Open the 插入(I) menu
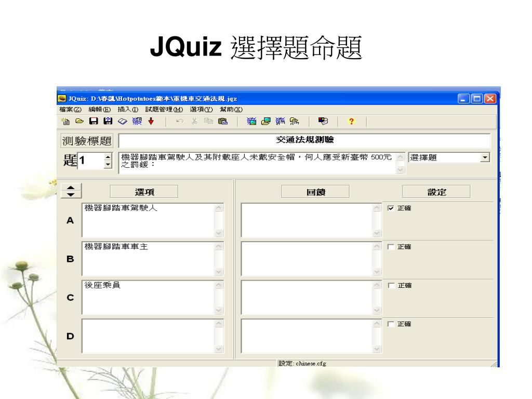The image size is (532, 399). (x=128, y=109)
